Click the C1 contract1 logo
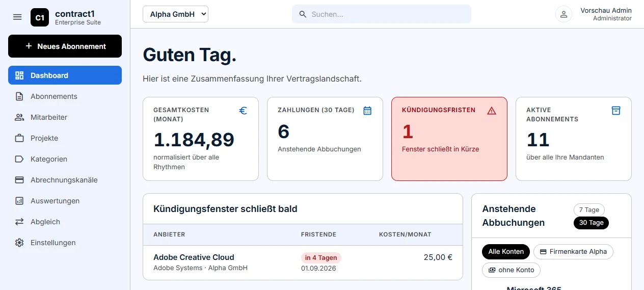Viewport: 644px width, 290px height. point(40,17)
